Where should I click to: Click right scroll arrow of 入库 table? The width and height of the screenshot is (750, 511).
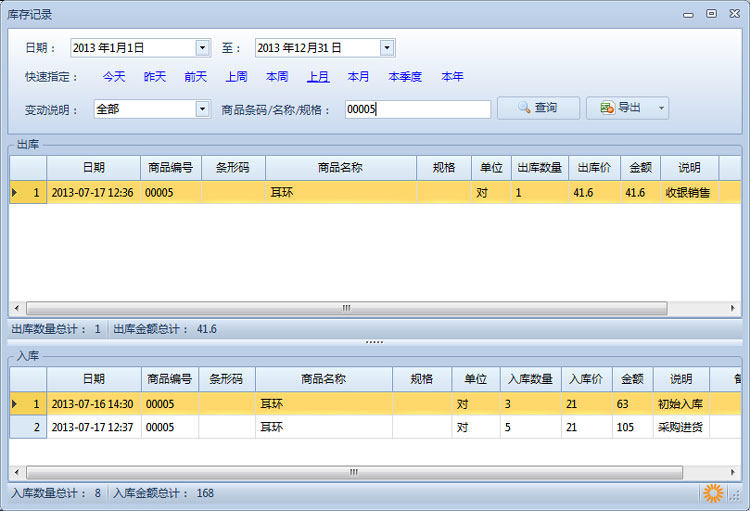pyautogui.click(x=733, y=473)
